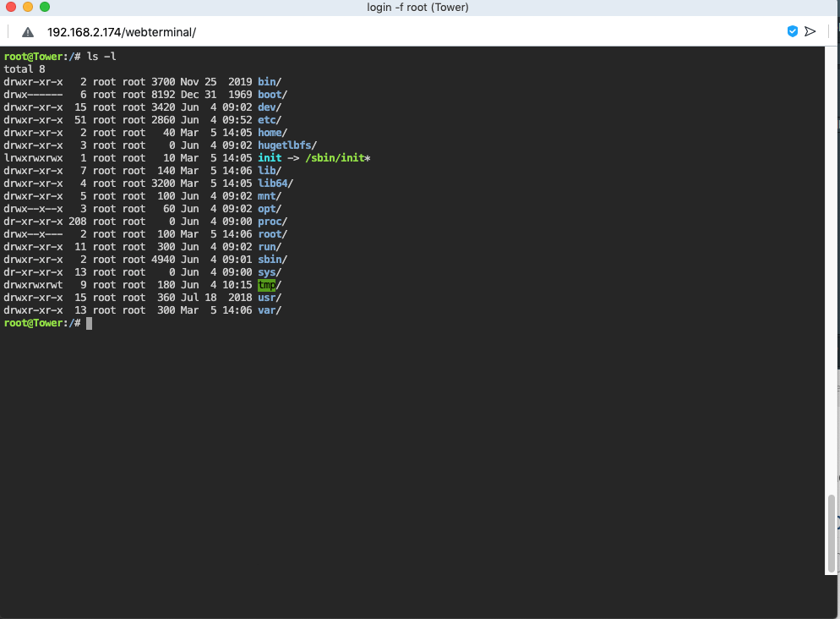
Task: Click the not-secure warning triangle icon
Action: click(x=28, y=33)
